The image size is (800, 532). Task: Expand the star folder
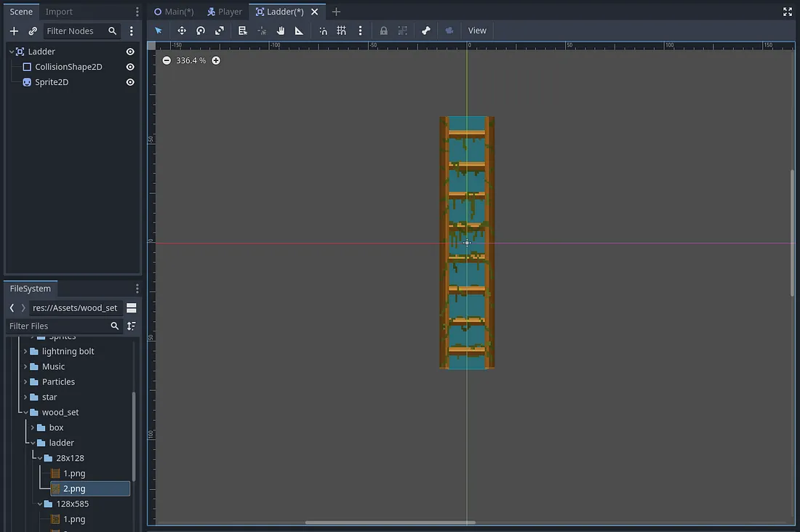click(x=25, y=398)
